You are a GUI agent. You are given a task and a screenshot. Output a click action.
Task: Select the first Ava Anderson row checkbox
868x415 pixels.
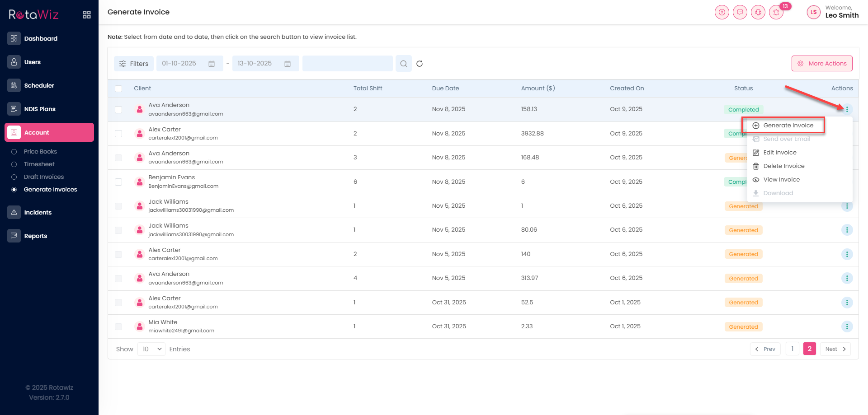(118, 109)
